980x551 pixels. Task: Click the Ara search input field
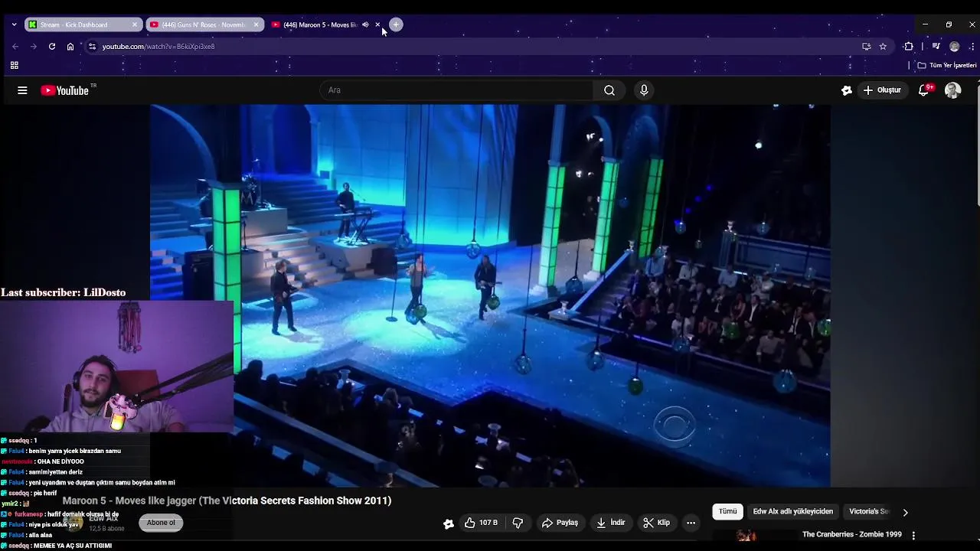point(456,90)
